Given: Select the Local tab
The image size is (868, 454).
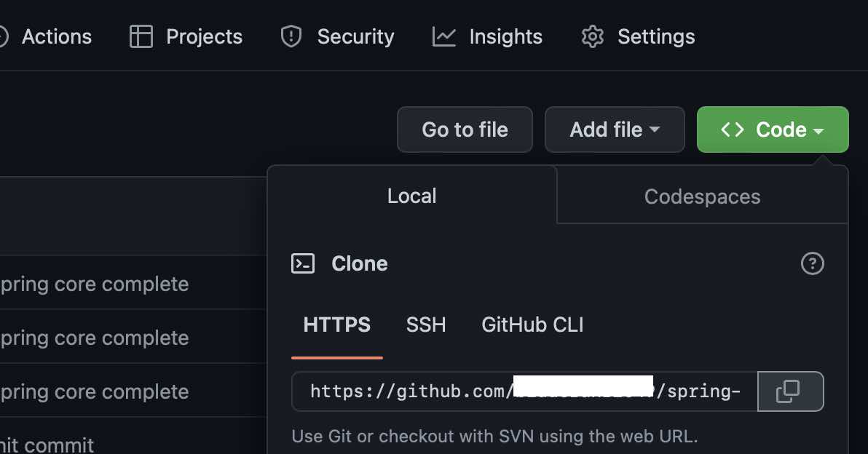Looking at the screenshot, I should click(x=411, y=196).
